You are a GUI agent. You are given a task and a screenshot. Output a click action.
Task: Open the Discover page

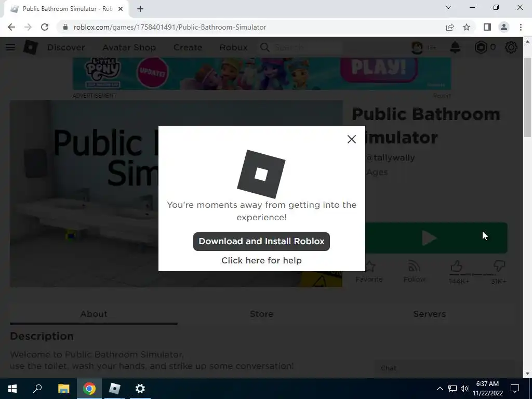[x=66, y=47]
